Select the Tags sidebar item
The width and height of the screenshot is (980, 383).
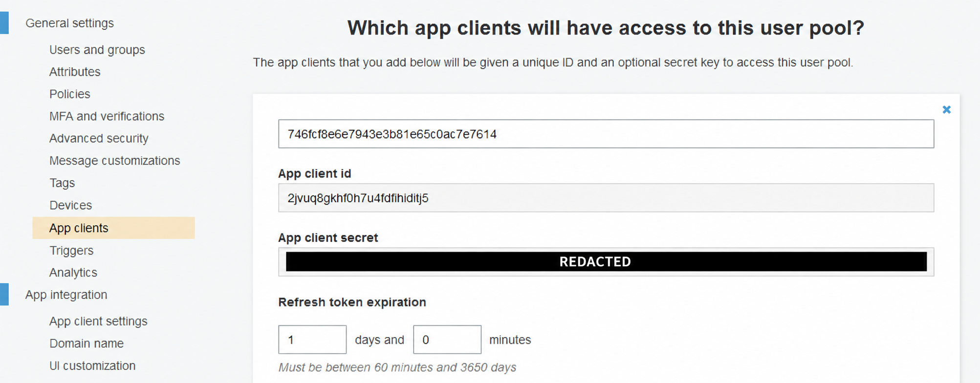click(x=62, y=183)
